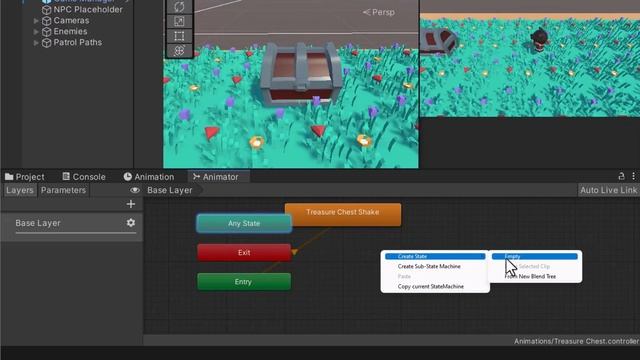The height and width of the screenshot is (360, 640).
Task: Switch to the Project tab
Action: pyautogui.click(x=24, y=177)
